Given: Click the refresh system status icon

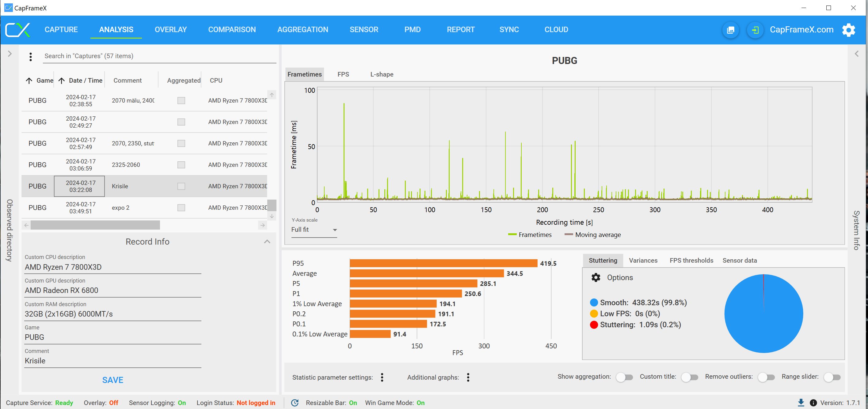Looking at the screenshot, I should pyautogui.click(x=295, y=403).
